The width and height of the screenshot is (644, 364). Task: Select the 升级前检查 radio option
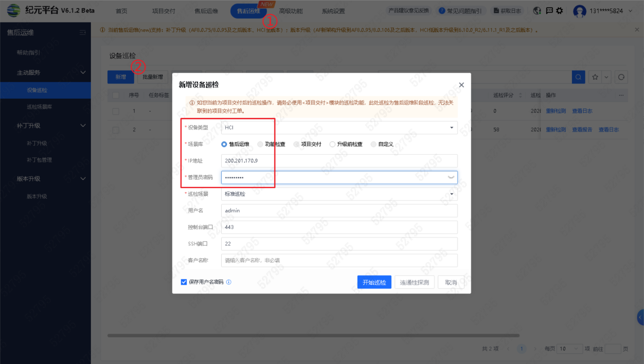(x=332, y=144)
